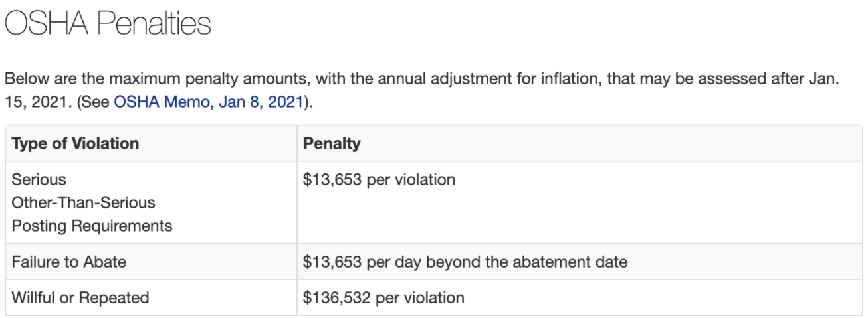Click the Willful or Repeated row label
This screenshot has width=868, height=318.
click(x=80, y=297)
